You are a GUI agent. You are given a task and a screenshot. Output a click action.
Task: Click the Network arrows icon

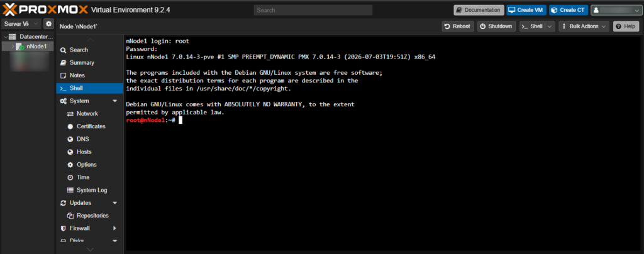70,114
